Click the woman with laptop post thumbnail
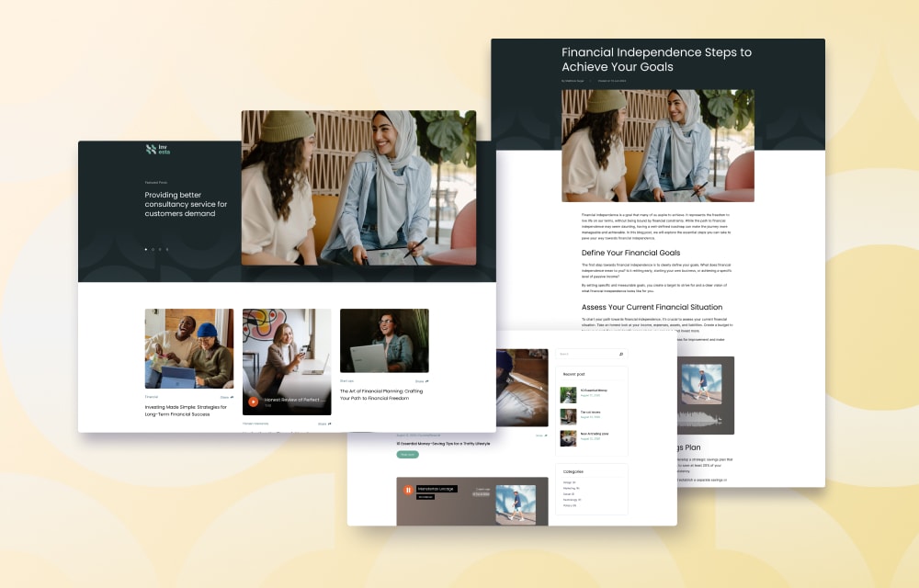 click(384, 340)
